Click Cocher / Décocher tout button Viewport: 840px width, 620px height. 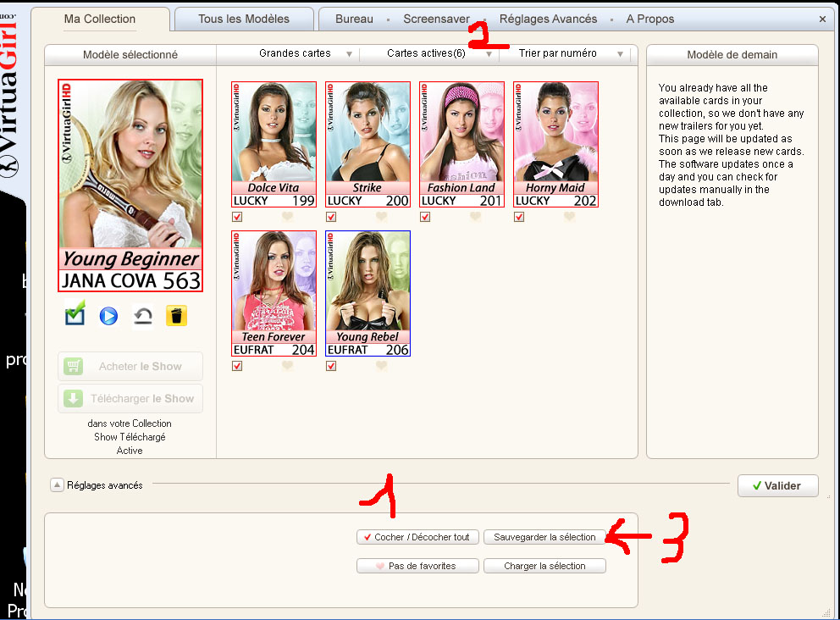417,537
